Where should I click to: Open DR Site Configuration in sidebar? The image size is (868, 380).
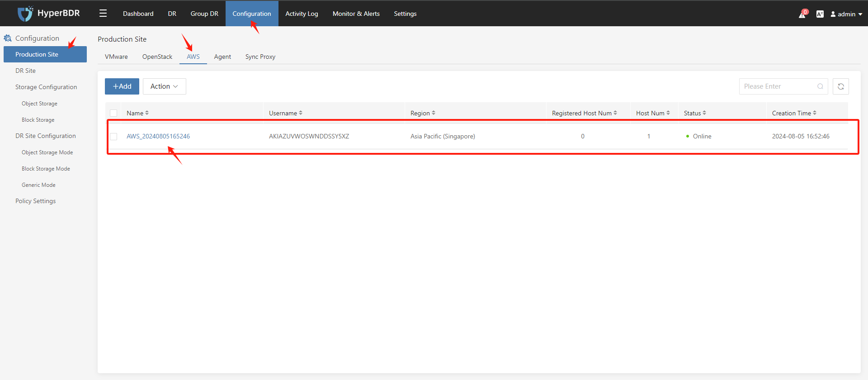pyautogui.click(x=46, y=136)
